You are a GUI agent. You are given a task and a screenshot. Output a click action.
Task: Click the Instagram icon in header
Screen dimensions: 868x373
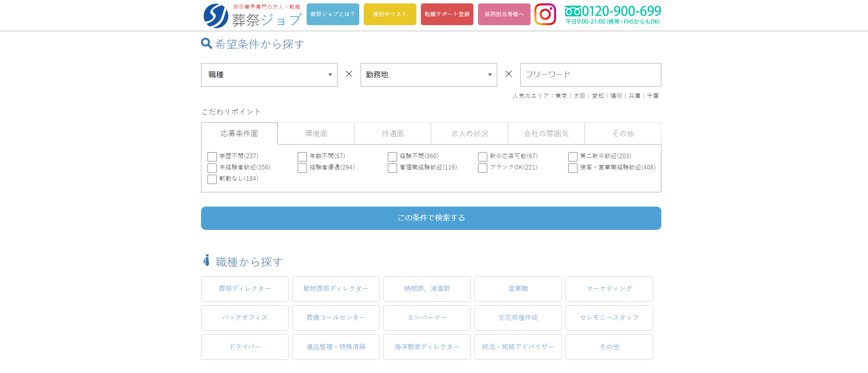coord(545,14)
